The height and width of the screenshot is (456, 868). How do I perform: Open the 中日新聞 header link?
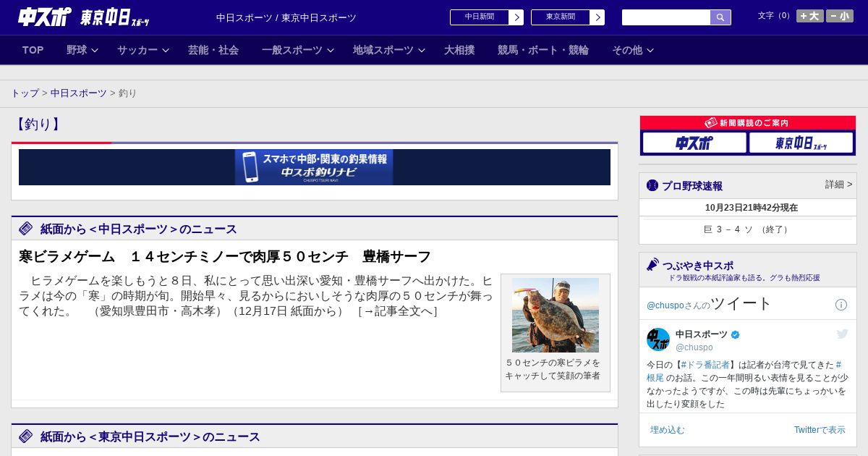[x=480, y=17]
